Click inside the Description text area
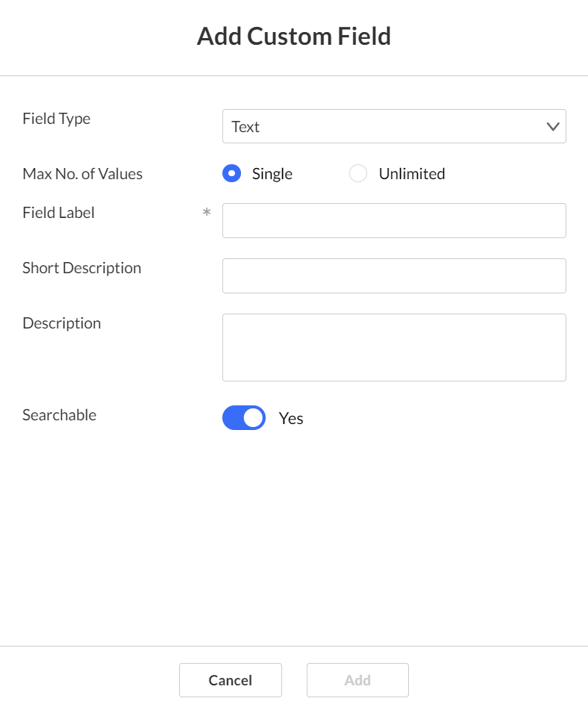 point(394,347)
